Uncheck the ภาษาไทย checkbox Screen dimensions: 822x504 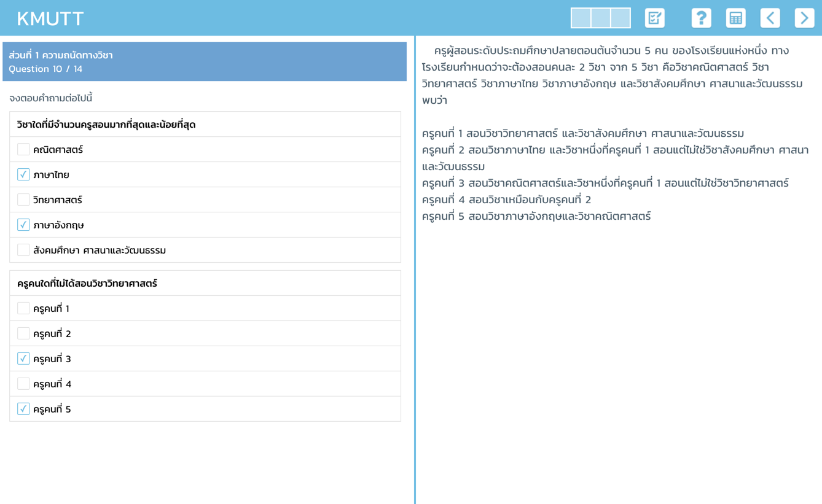tap(23, 174)
